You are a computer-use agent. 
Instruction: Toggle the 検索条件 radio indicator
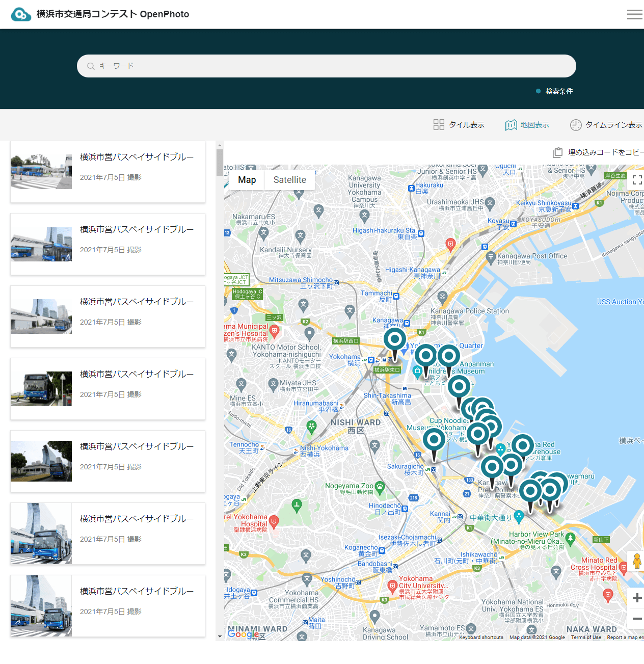(x=538, y=91)
